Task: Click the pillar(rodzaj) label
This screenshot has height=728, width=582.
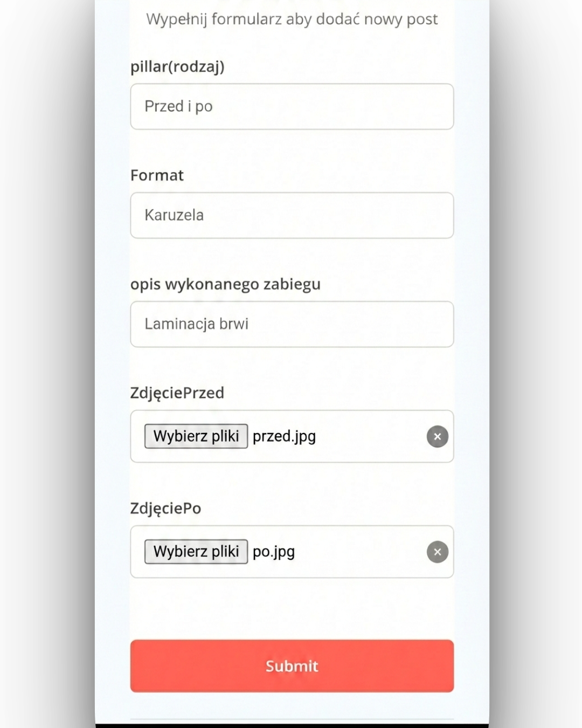Action: 177,66
